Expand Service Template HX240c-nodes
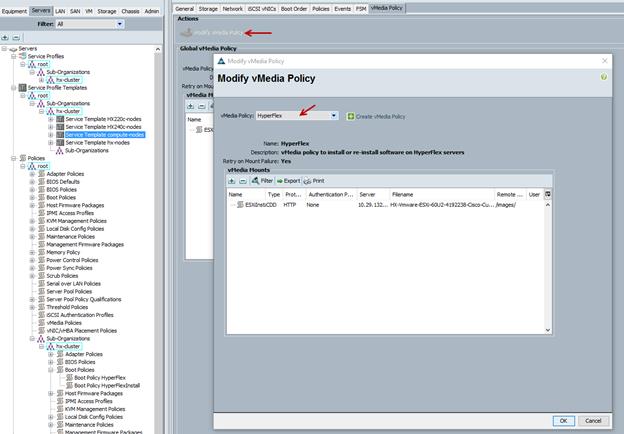 click(x=51, y=127)
